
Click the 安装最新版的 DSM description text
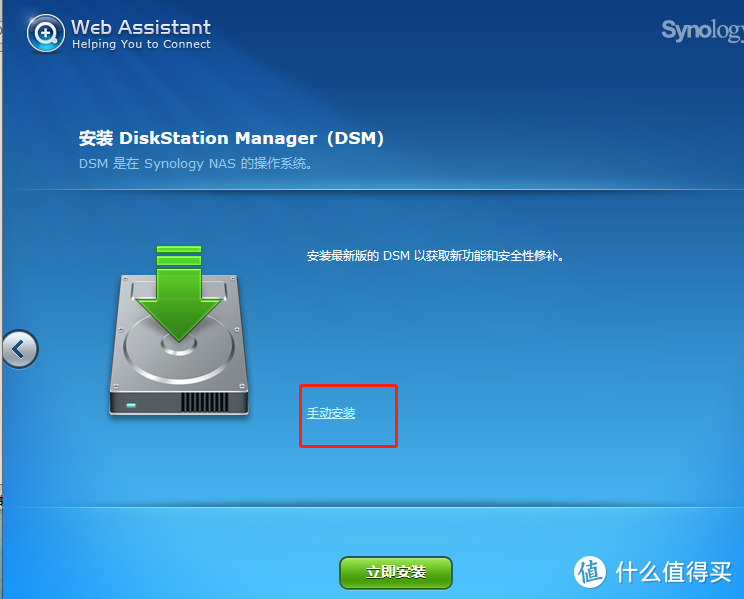[436, 256]
